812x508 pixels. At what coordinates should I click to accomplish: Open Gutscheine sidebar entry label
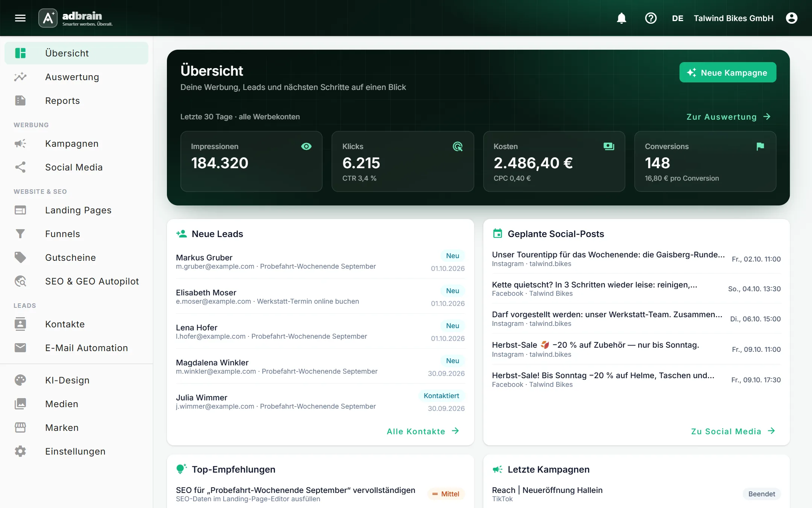pyautogui.click(x=71, y=257)
